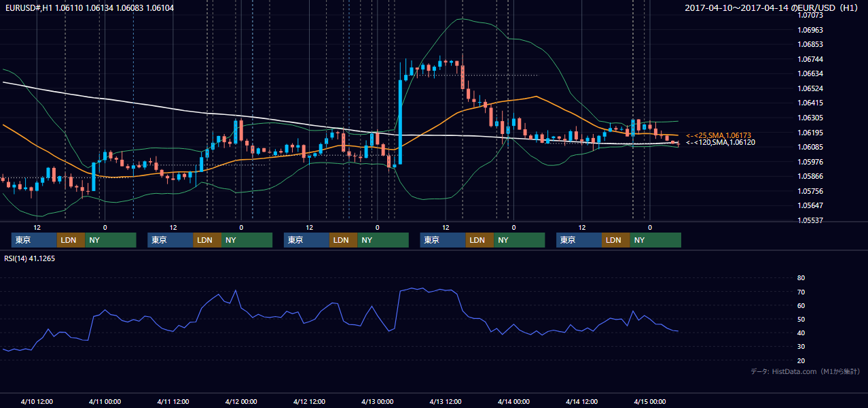Image resolution: width=868 pixels, height=408 pixels.
Task: Select the 4/11 00:00 time label
Action: click(x=105, y=402)
